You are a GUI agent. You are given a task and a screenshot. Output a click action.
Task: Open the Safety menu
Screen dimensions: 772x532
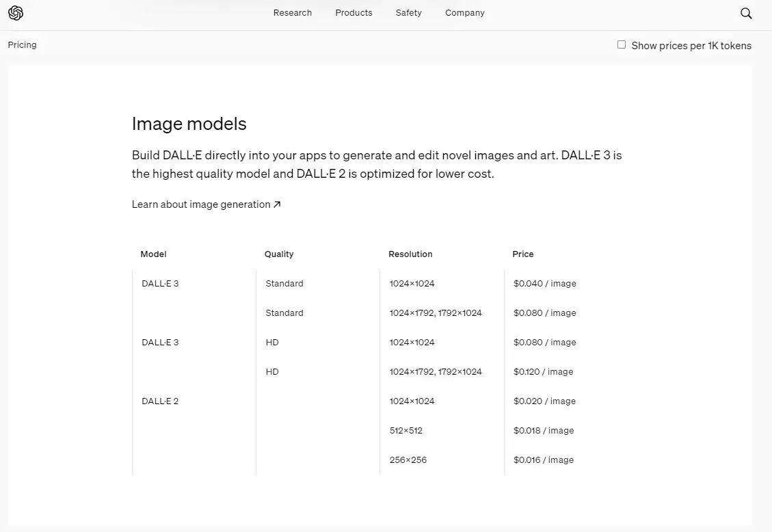coord(408,13)
